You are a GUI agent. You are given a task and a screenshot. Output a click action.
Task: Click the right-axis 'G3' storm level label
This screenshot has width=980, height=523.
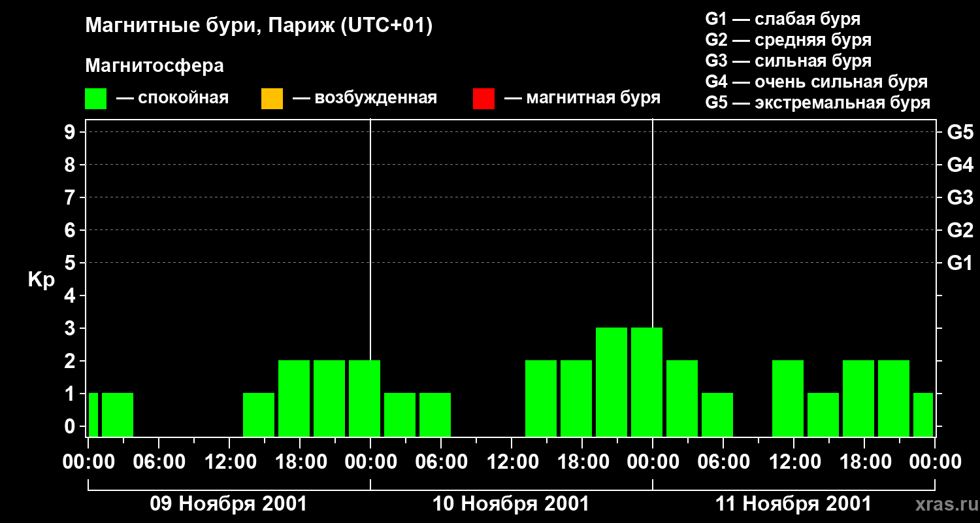click(960, 197)
